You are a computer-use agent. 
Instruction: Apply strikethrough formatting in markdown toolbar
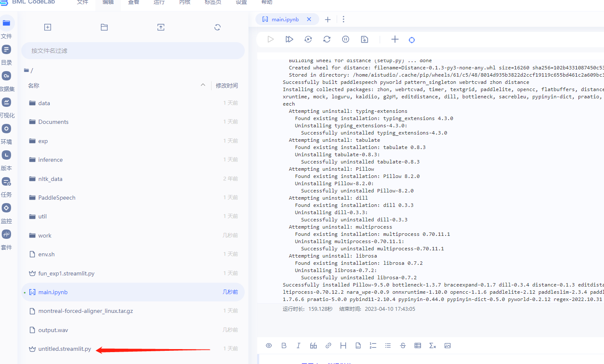click(403, 345)
